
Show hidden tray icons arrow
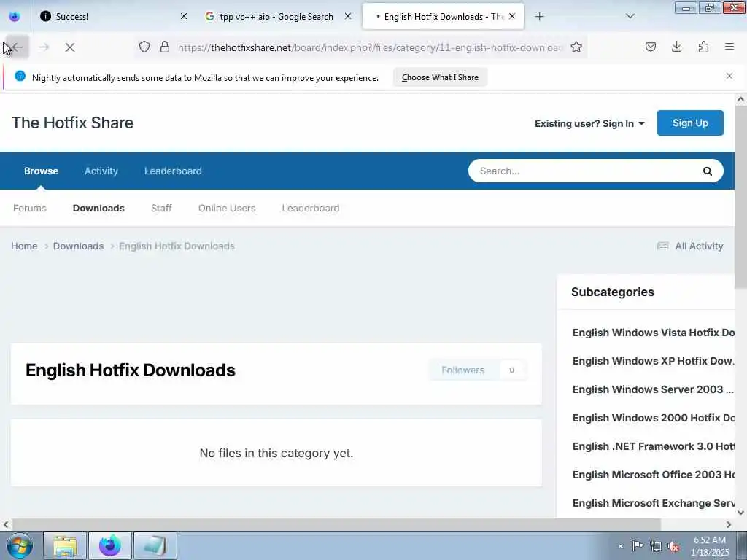point(620,546)
